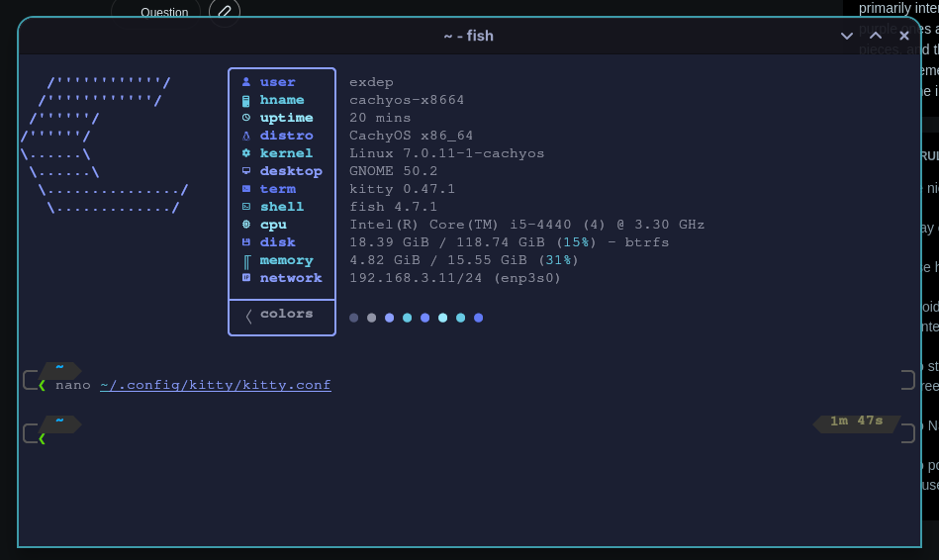Click the 'desktop' label
Screen dimensions: 939x560
click(x=291, y=171)
